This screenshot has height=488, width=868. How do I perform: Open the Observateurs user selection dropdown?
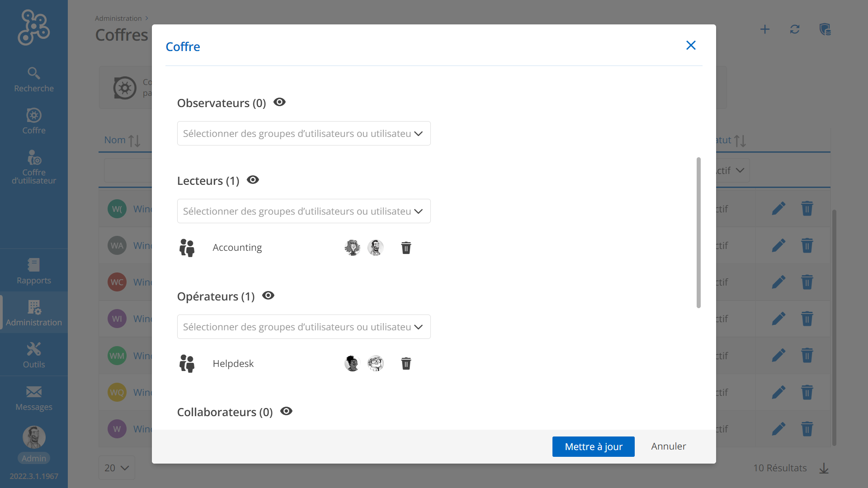click(x=304, y=133)
